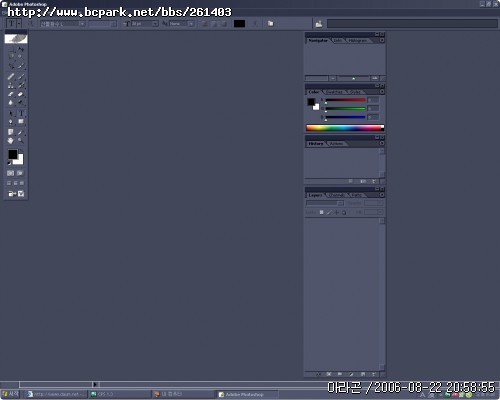Select the Hand tool
This screenshot has height=400, width=500.
tap(11, 141)
